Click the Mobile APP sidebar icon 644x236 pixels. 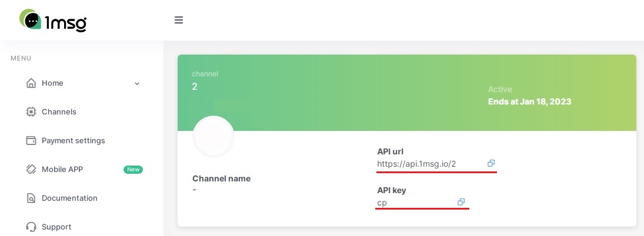31,170
